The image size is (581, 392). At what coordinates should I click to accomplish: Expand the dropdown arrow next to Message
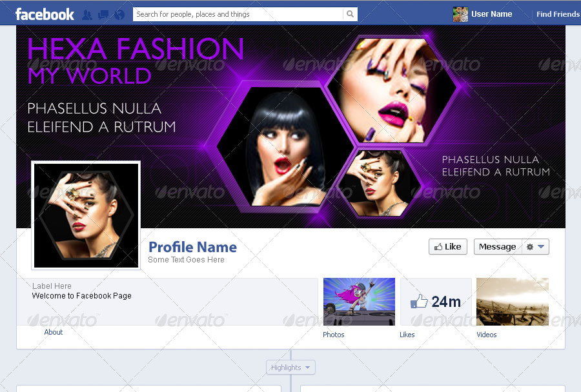pyautogui.click(x=541, y=246)
